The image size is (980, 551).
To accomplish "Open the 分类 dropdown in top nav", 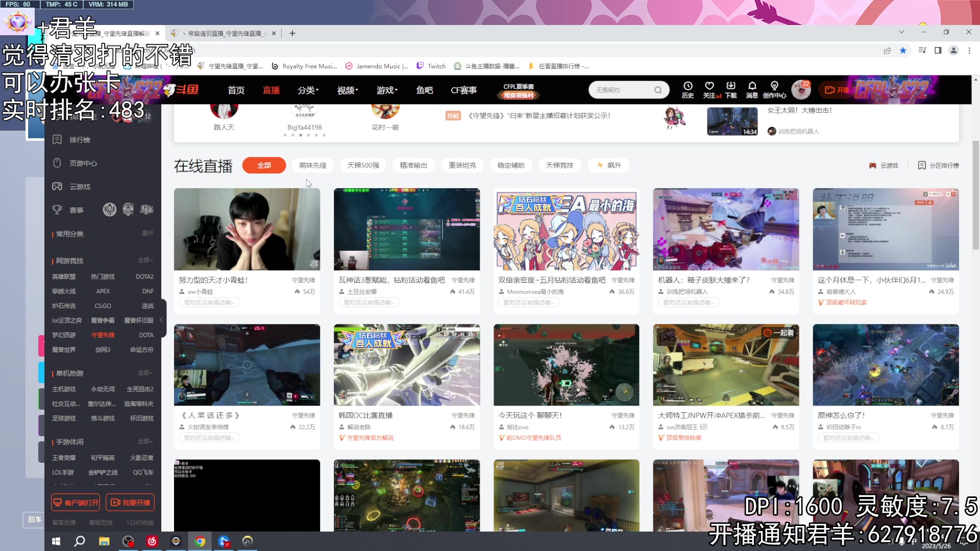I will [x=308, y=90].
